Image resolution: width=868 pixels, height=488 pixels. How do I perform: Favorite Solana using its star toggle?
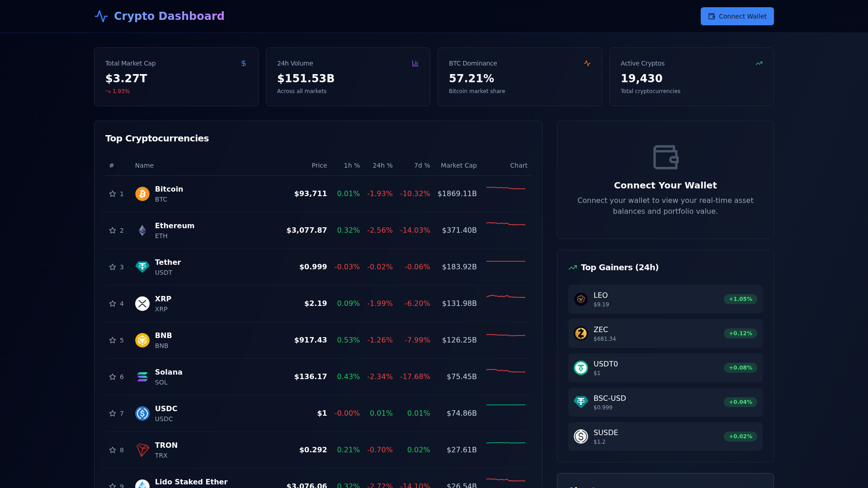(x=112, y=376)
